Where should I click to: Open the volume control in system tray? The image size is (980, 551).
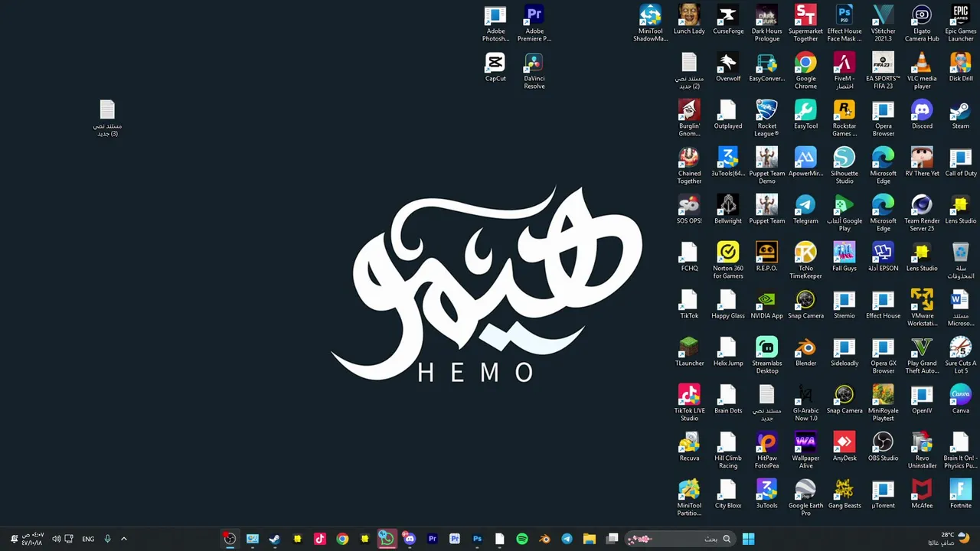(x=56, y=539)
